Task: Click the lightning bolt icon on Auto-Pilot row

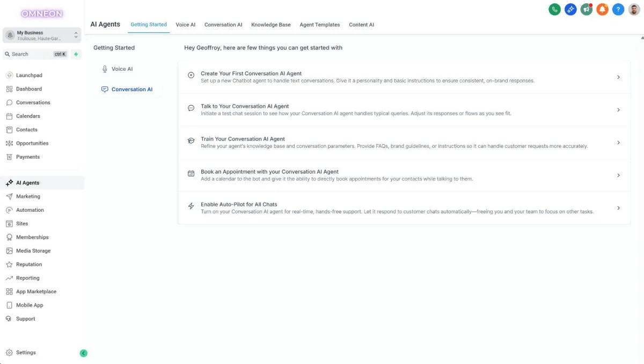Action: 191,206
